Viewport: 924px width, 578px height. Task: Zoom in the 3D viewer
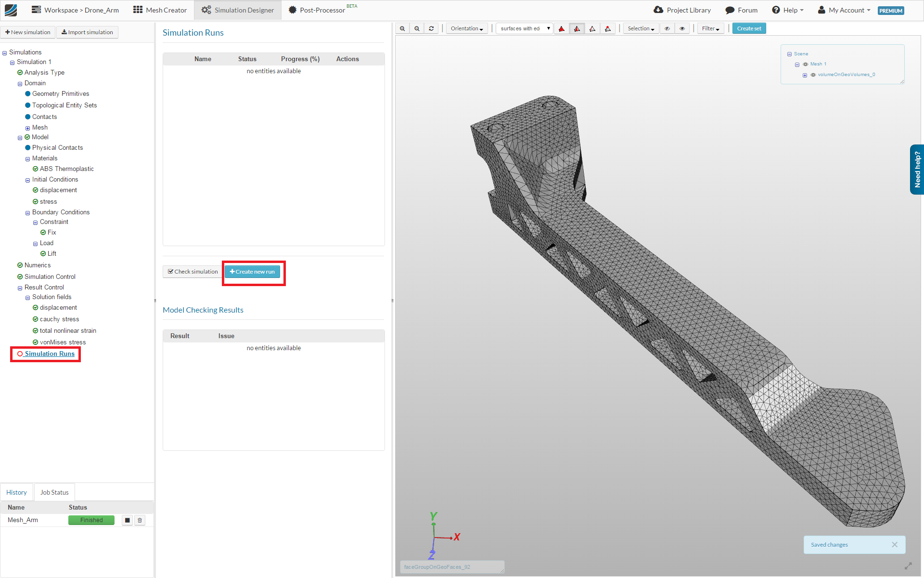coord(402,28)
